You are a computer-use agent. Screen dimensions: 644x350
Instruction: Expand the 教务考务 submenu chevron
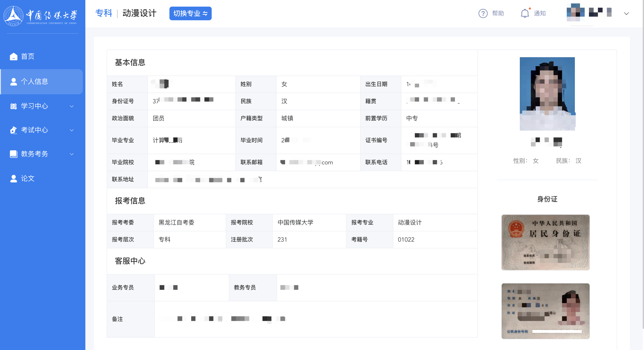point(72,154)
